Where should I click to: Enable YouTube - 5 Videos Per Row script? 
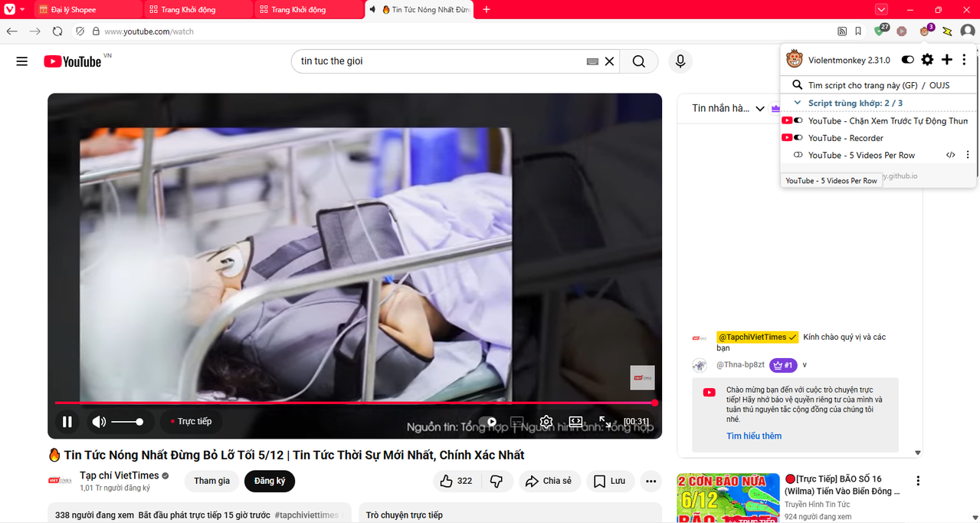[x=798, y=155]
